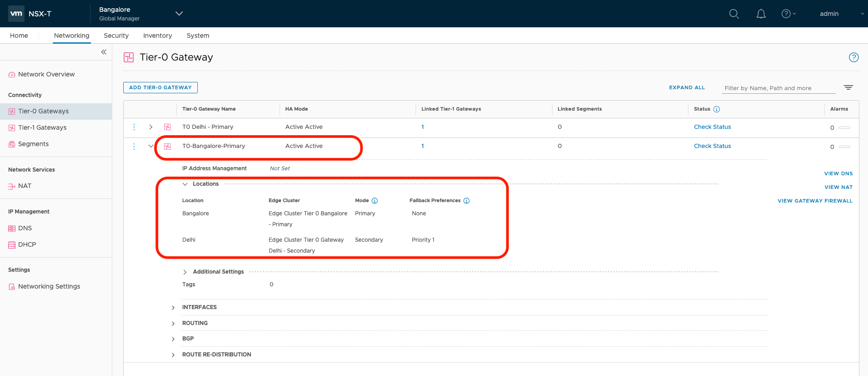
Task: Open Tier-1 Gateways in the sidebar
Action: (42, 127)
